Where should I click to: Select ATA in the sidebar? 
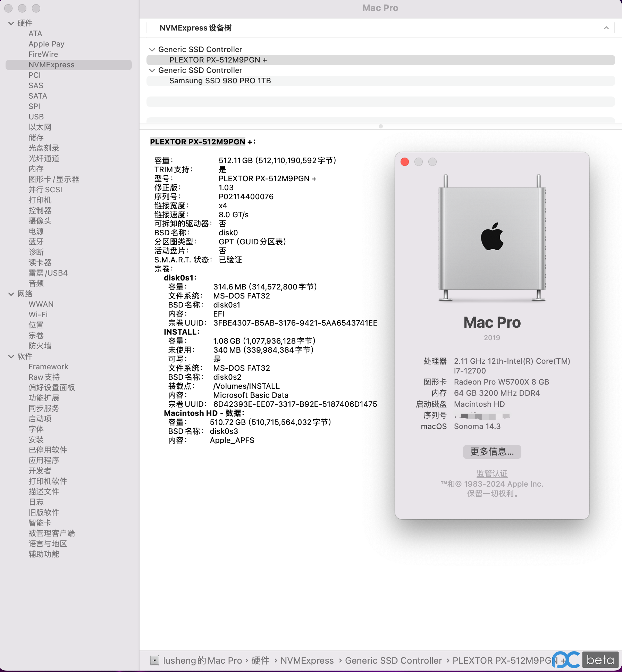(x=35, y=34)
